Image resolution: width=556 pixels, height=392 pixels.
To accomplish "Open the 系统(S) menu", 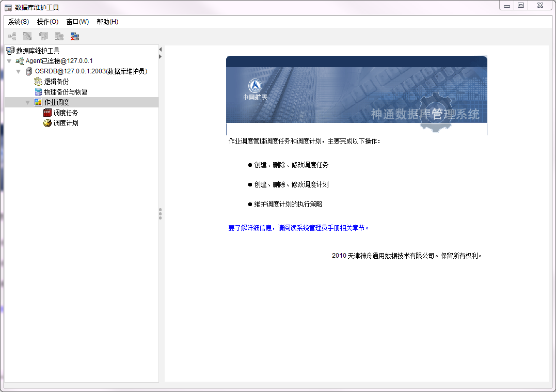I will (19, 22).
